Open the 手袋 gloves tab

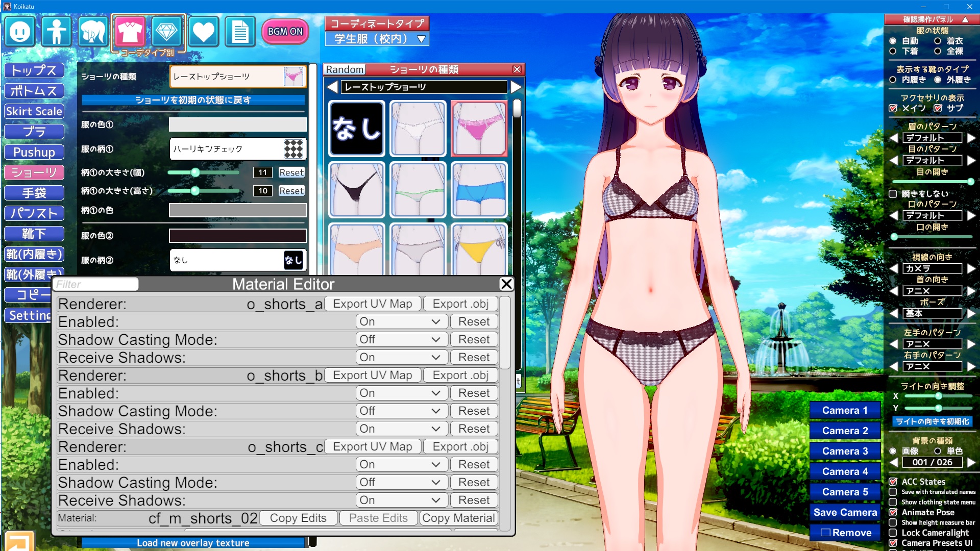point(34,193)
